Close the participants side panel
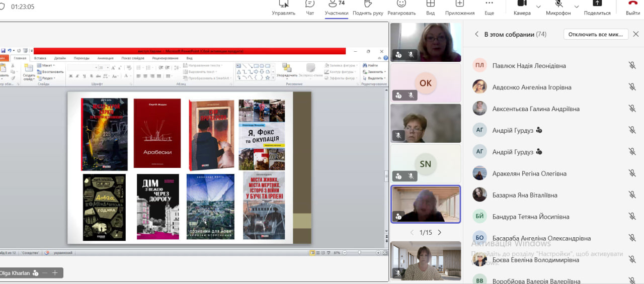The image size is (644, 284). click(635, 34)
